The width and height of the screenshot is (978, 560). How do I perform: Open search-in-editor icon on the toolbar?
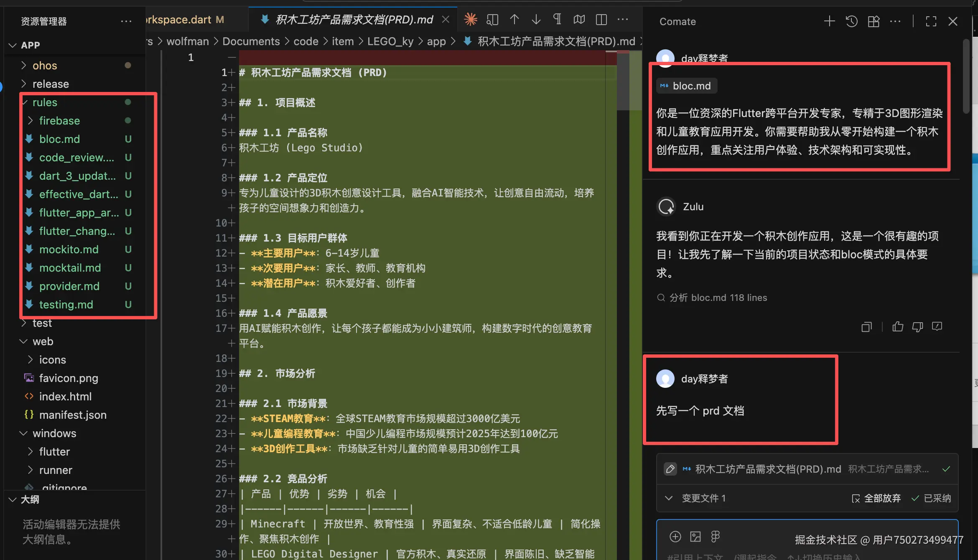(492, 19)
